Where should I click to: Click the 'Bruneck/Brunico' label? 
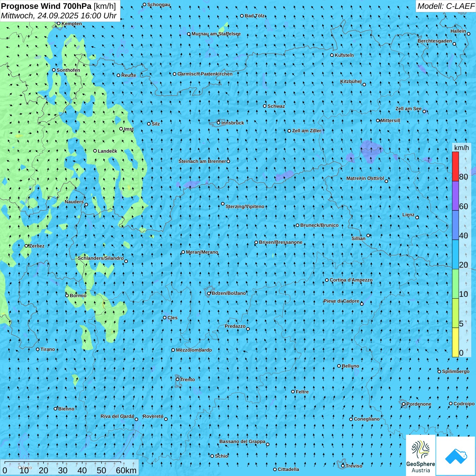[319, 225]
